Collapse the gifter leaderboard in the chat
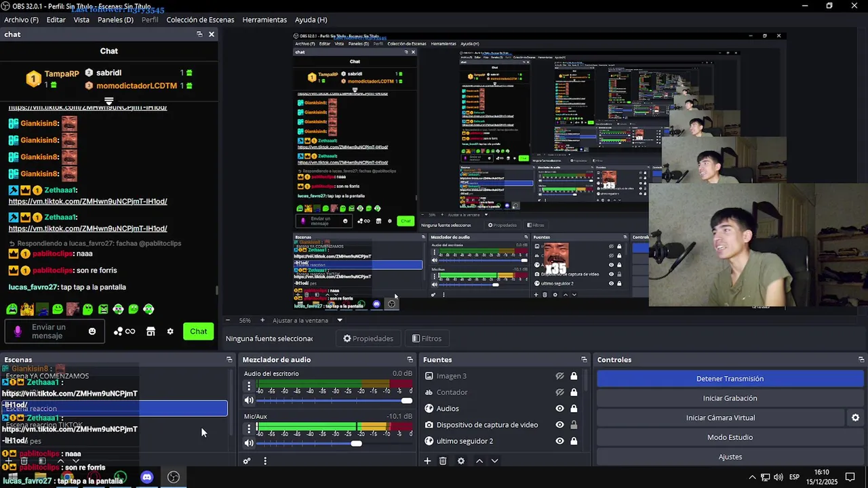Viewport: 868px width, 488px height. point(108,102)
